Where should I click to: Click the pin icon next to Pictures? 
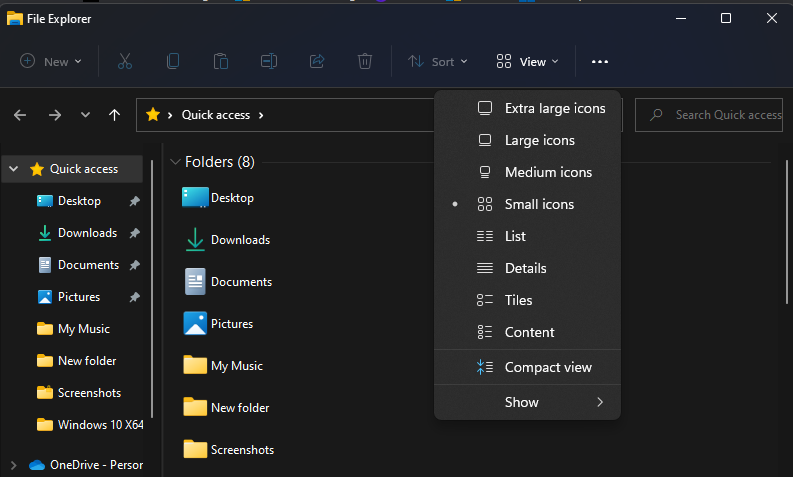[135, 297]
